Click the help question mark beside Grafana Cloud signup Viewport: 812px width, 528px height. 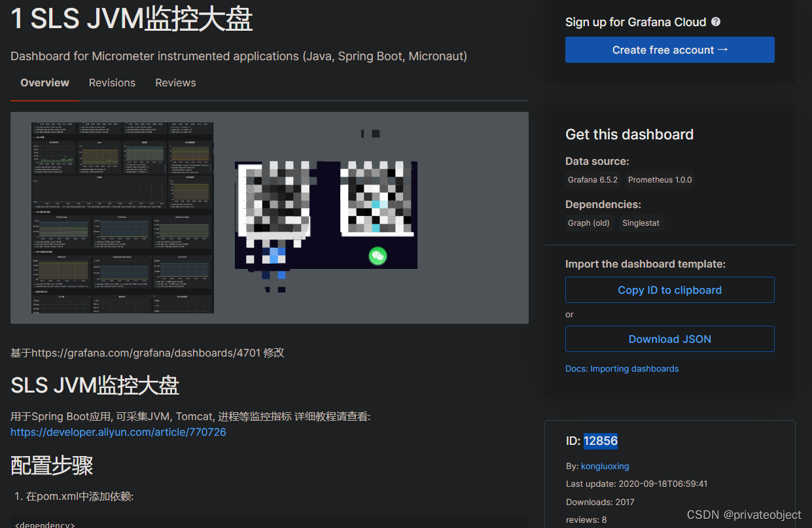point(715,22)
